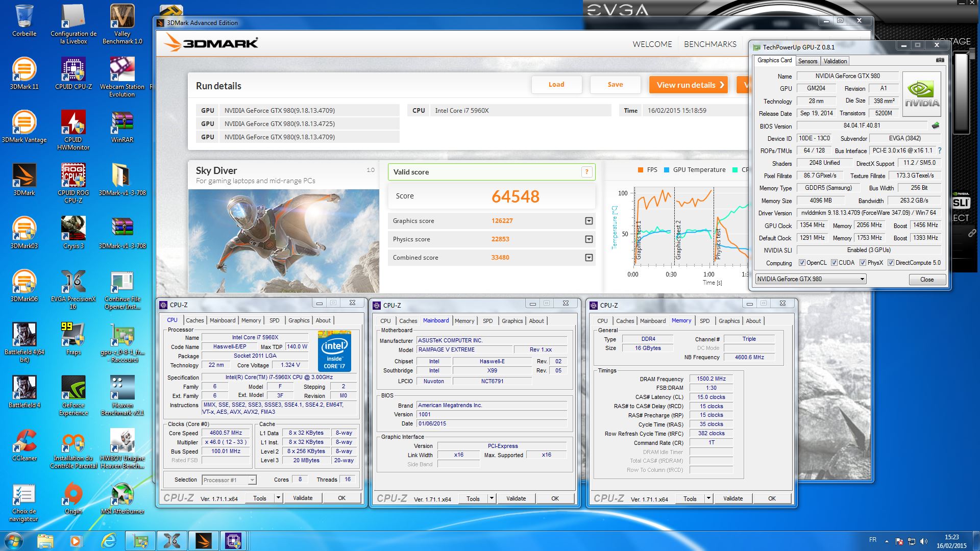Click the volume icon in system tray
The width and height of the screenshot is (980, 551).
click(923, 541)
